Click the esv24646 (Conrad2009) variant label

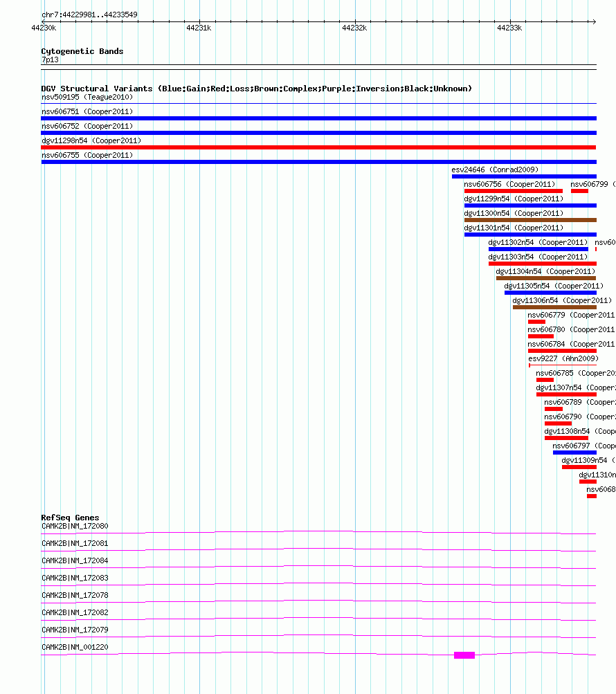click(x=495, y=170)
